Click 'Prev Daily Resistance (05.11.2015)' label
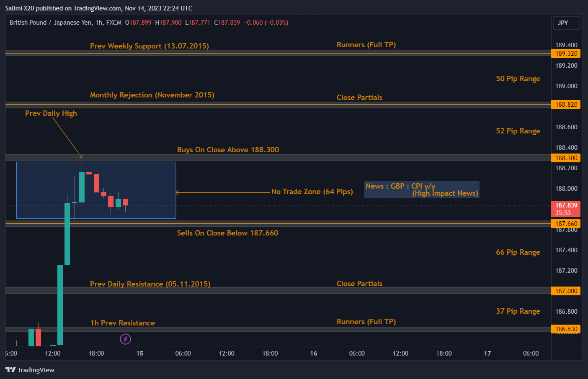Viewport: 588px width, 379px height. [150, 284]
